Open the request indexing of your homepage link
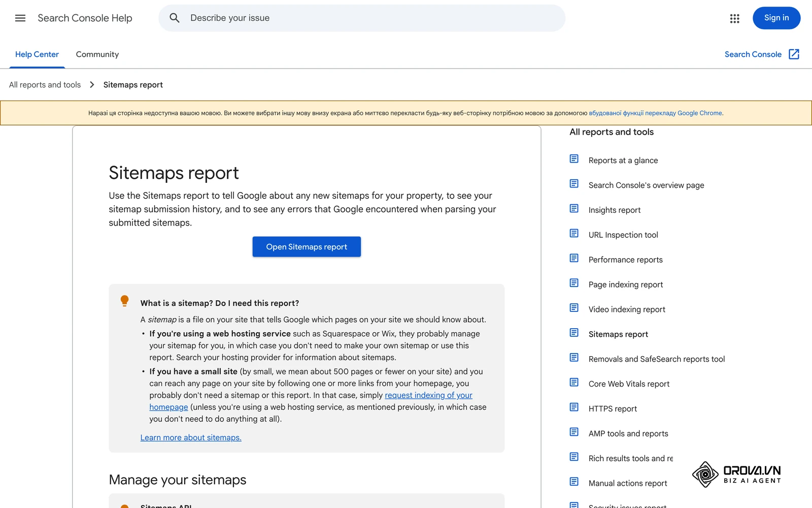This screenshot has width=812, height=508. click(x=429, y=395)
